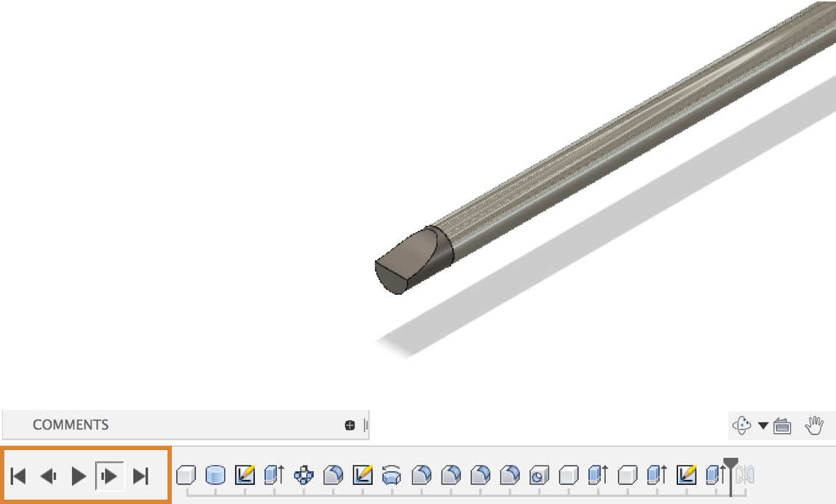
Task: Step back one feature in timeline
Action: (x=49, y=476)
